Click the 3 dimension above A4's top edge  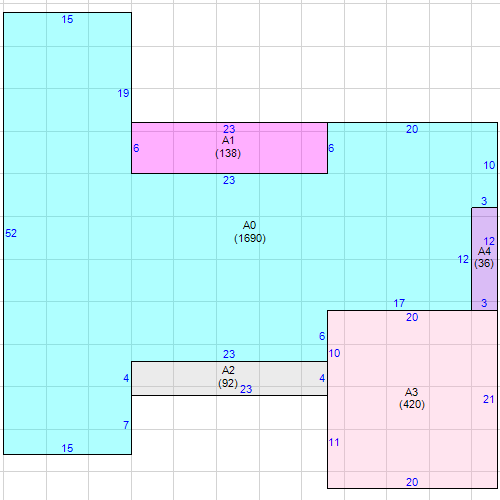pos(484,201)
